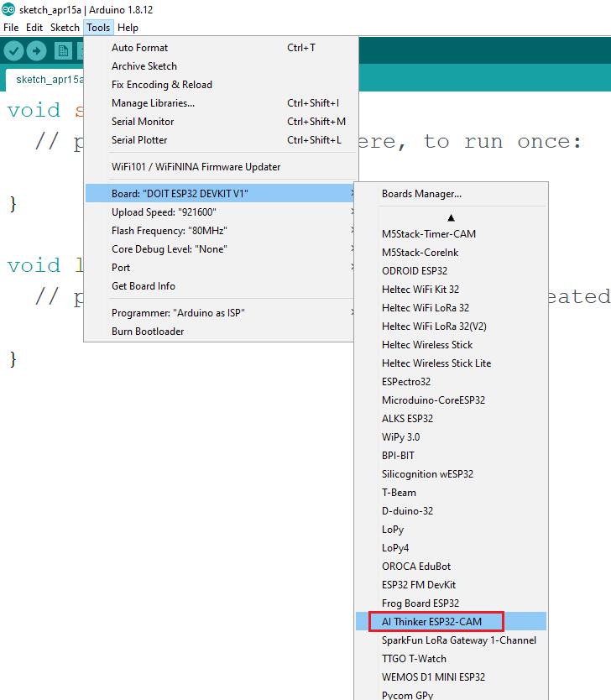
Task: Open the Sketch menu
Action: 65,28
